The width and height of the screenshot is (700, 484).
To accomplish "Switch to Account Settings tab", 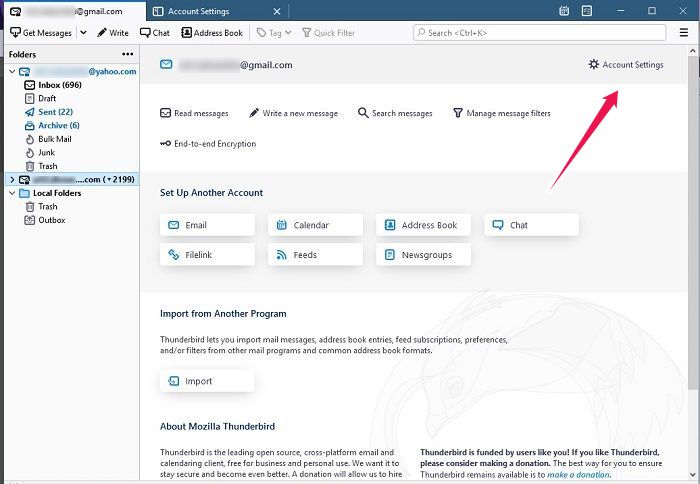I will click(x=198, y=11).
